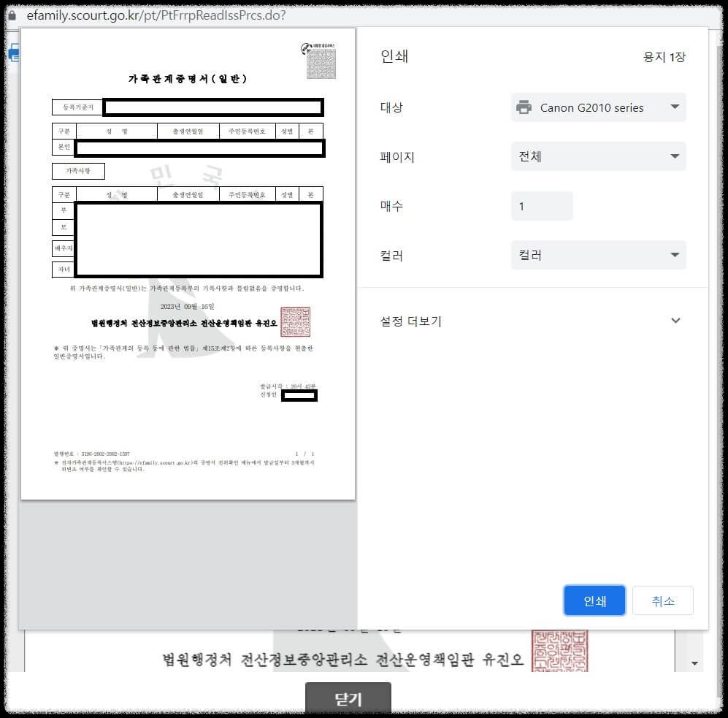This screenshot has width=728, height=718.
Task: Select the blue printer icon on the left sidebar
Action: (13, 53)
